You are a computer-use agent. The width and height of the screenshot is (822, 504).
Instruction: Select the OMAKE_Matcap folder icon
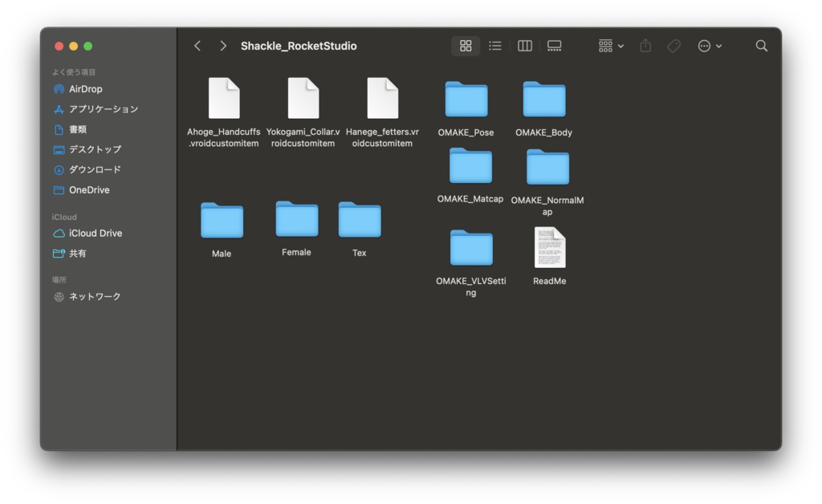point(470,165)
